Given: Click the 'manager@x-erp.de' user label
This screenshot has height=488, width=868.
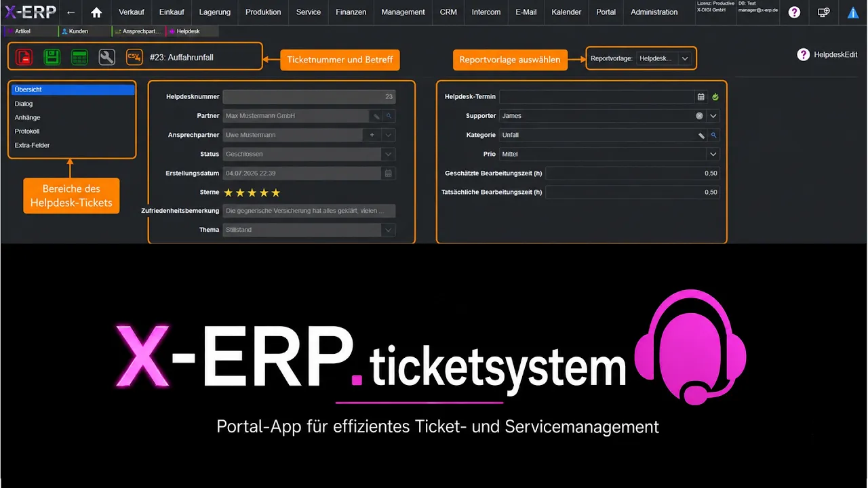Looking at the screenshot, I should tap(758, 11).
